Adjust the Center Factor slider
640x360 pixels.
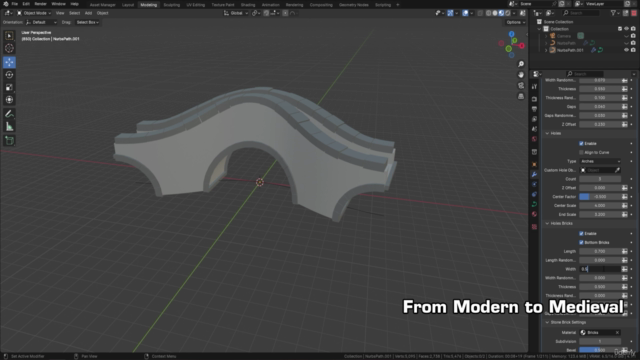click(x=600, y=197)
